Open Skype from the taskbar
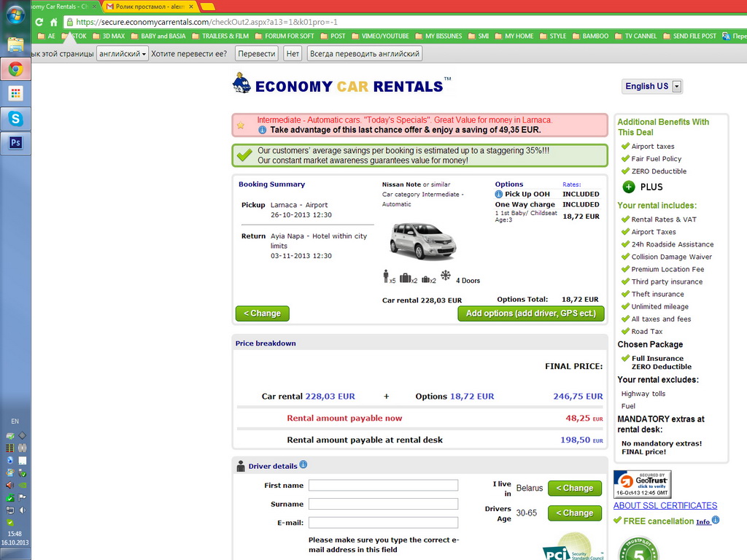747x560 pixels. coord(15,117)
